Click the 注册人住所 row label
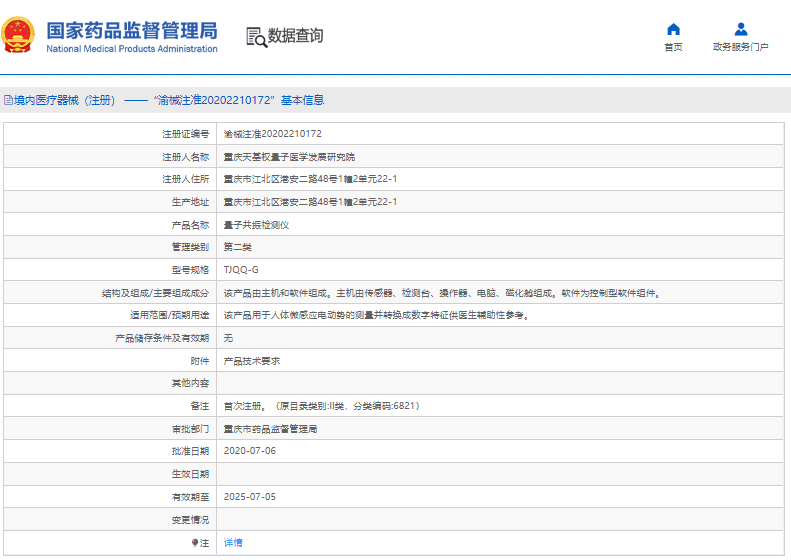This screenshot has height=560, width=791. pos(186,179)
